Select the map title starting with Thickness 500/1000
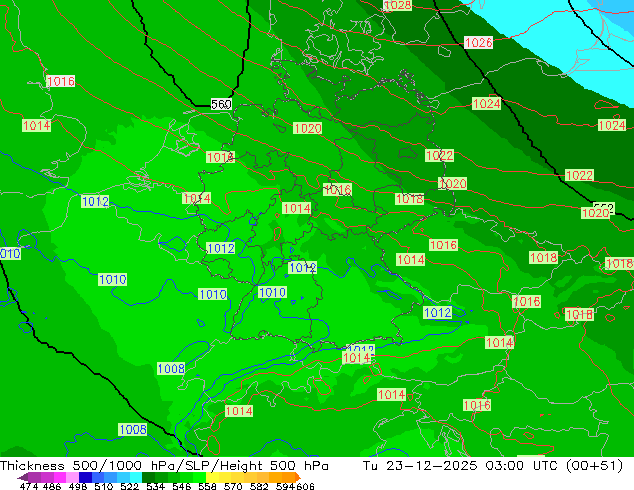 pyautogui.click(x=164, y=466)
